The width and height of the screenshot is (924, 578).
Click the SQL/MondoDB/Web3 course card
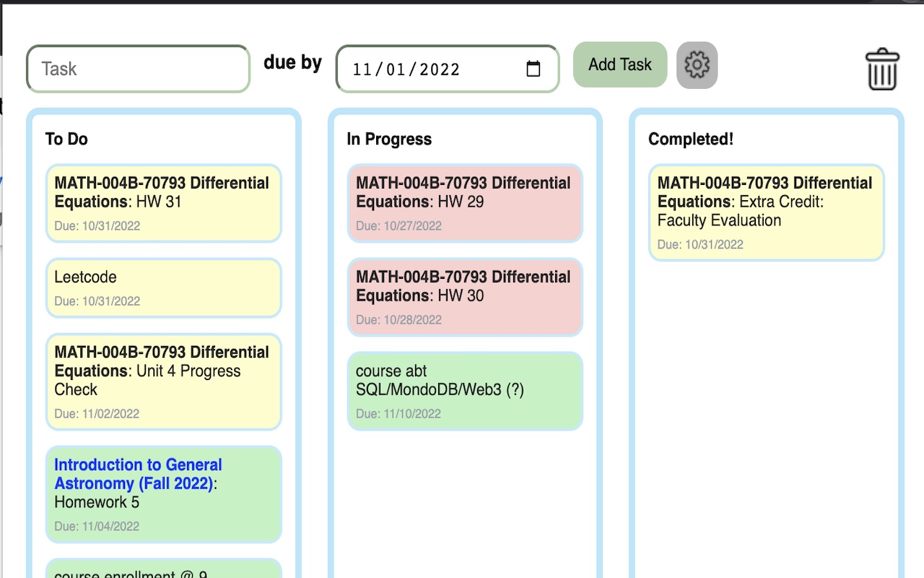[464, 391]
